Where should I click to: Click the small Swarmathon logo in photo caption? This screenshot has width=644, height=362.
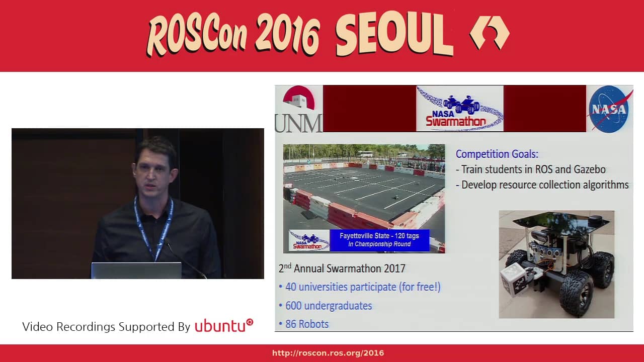pyautogui.click(x=308, y=240)
